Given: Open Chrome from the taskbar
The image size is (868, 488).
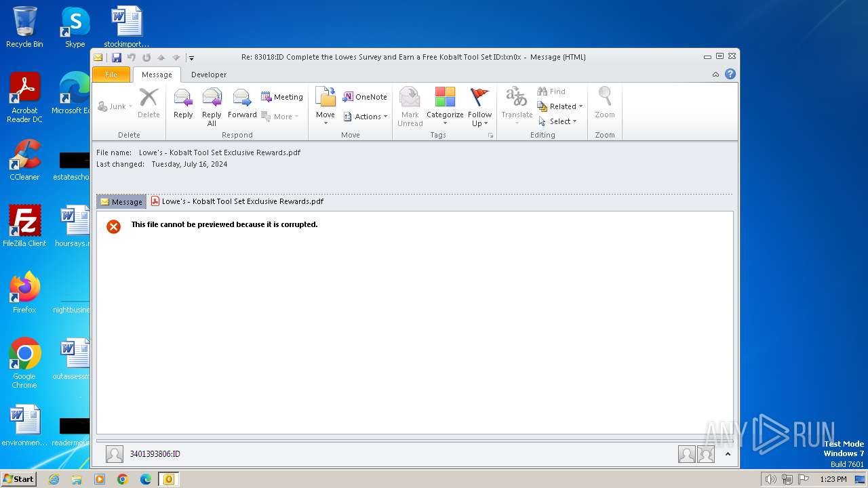Looking at the screenshot, I should pos(123,479).
